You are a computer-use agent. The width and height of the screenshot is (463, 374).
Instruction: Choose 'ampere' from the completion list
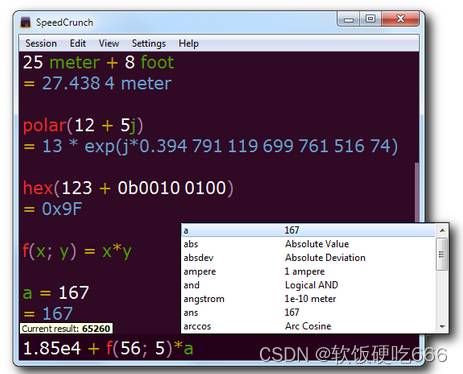[x=309, y=271]
